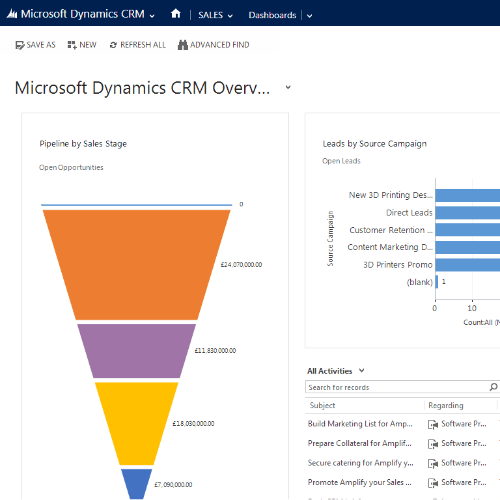Screen dimensions: 500x500
Task: Click the Open Leads view label
Action: pyautogui.click(x=341, y=161)
